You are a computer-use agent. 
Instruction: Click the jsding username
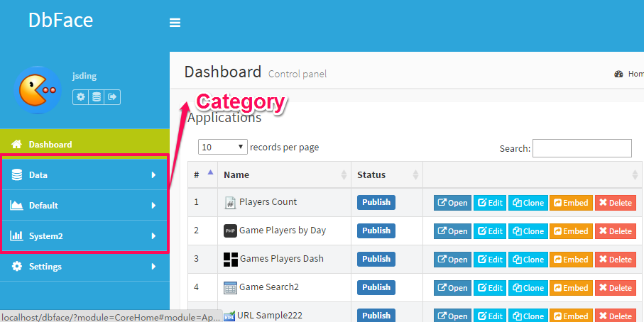coord(84,76)
